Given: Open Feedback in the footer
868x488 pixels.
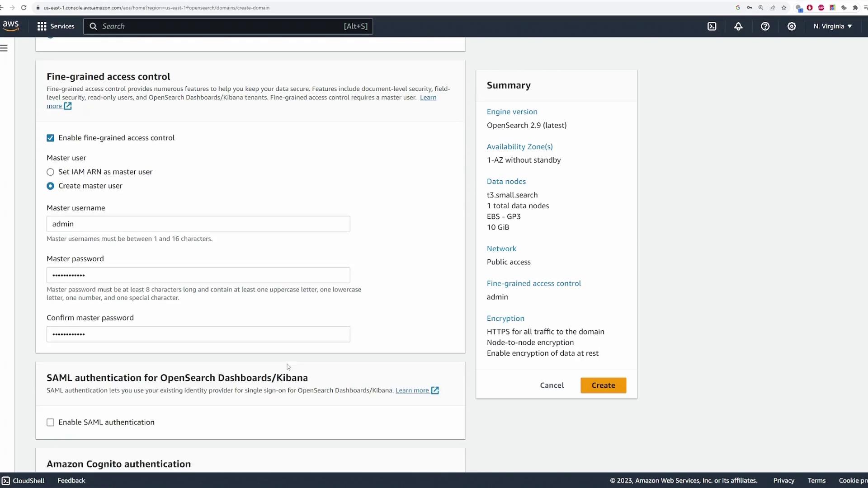Looking at the screenshot, I should 71,481.
